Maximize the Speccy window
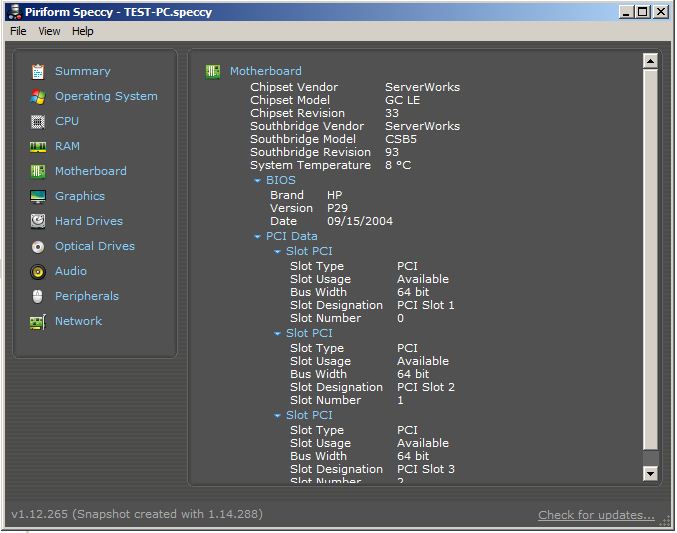 (642, 12)
